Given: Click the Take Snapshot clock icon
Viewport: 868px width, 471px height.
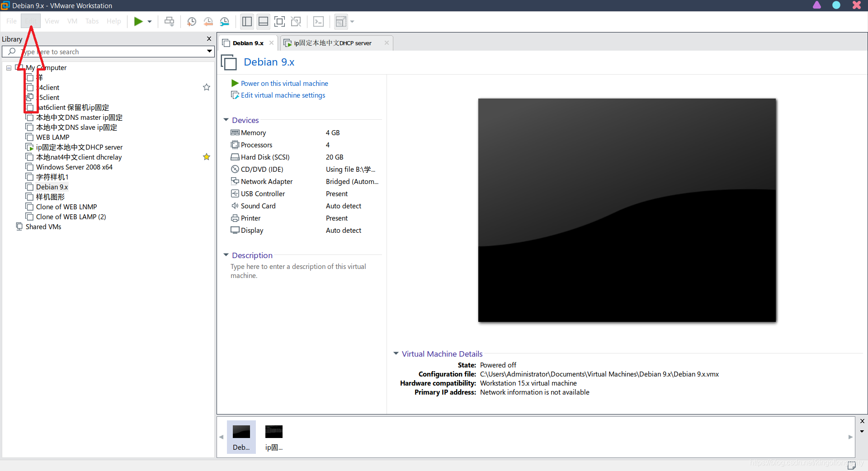Looking at the screenshot, I should (192, 21).
